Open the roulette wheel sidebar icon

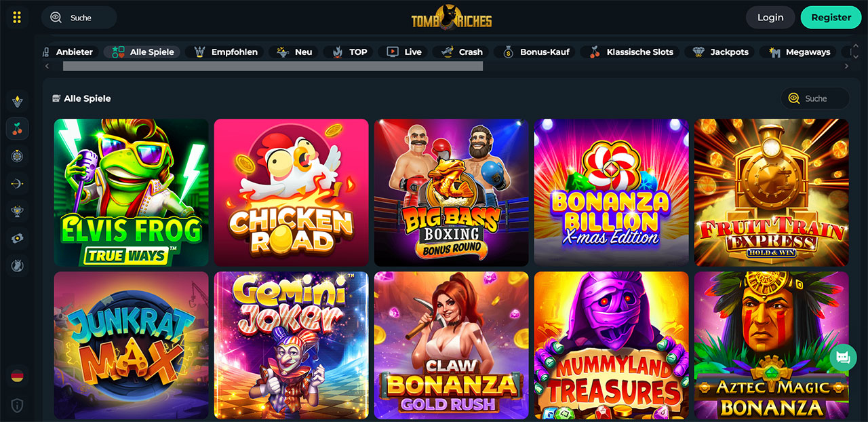coord(17,156)
